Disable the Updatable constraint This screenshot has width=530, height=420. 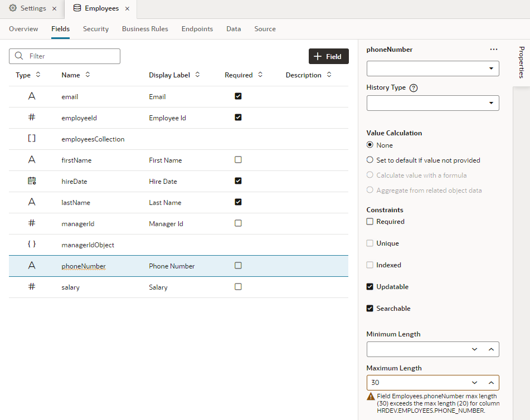(370, 286)
